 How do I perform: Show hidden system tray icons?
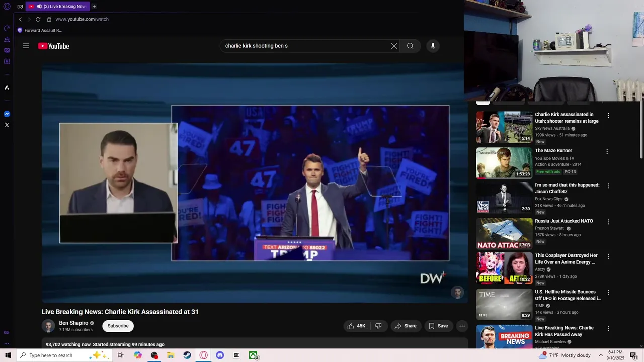pos(600,355)
